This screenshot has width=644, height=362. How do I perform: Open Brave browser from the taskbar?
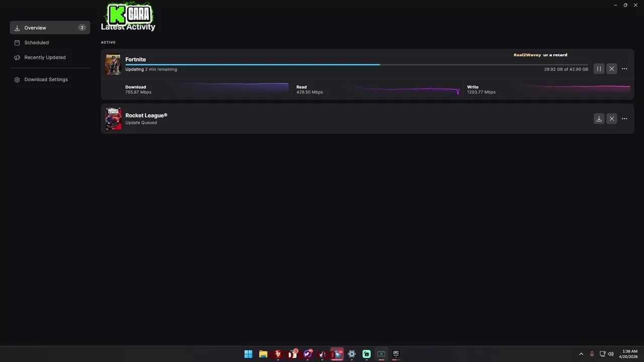point(278,354)
